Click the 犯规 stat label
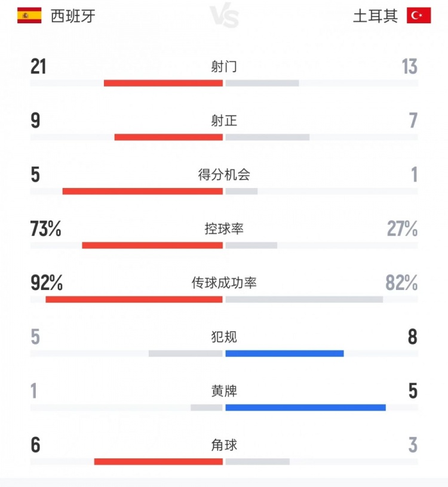The image size is (448, 487). click(x=224, y=337)
